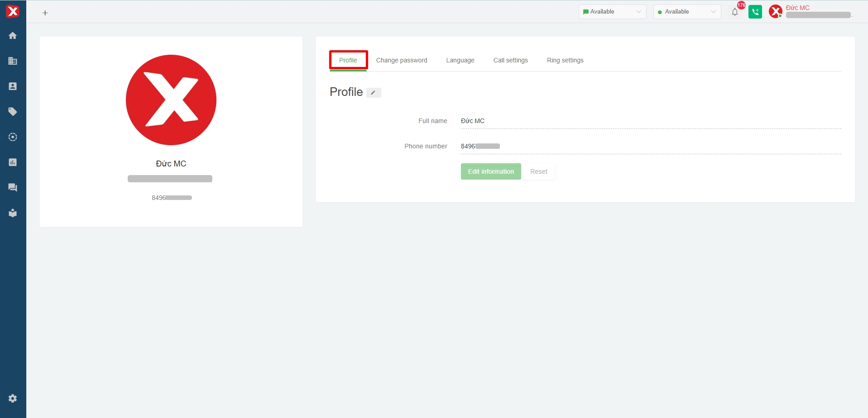
Task: Open the bar chart reports icon
Action: click(13, 162)
